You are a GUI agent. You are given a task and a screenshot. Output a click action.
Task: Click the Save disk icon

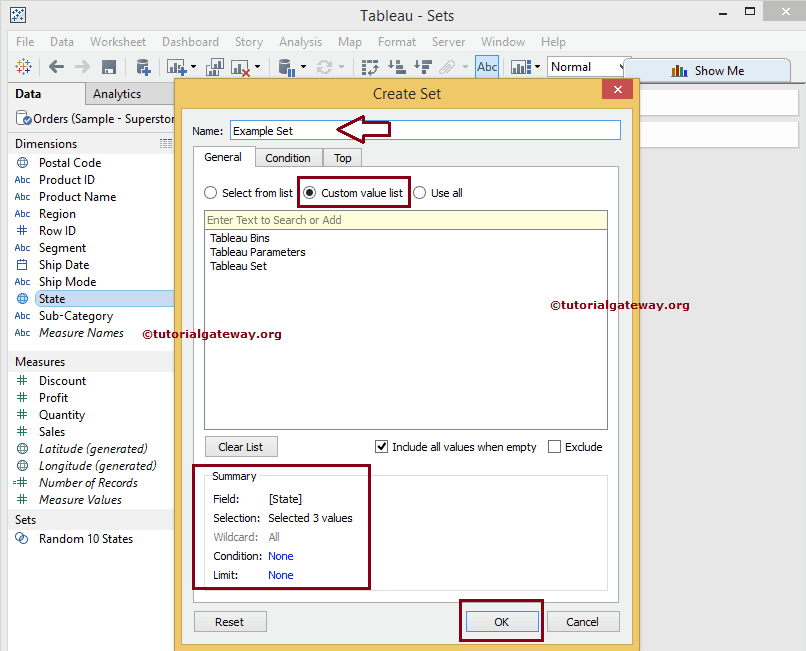coord(109,67)
